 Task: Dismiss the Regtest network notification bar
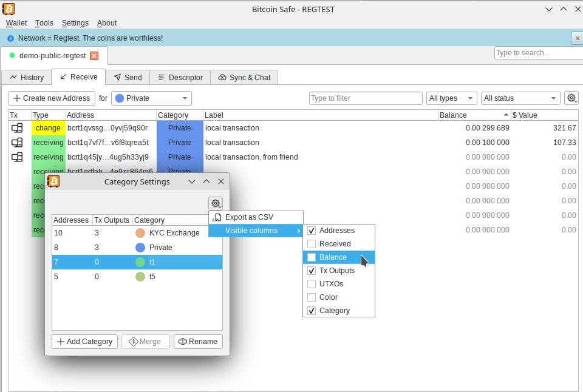577,38
